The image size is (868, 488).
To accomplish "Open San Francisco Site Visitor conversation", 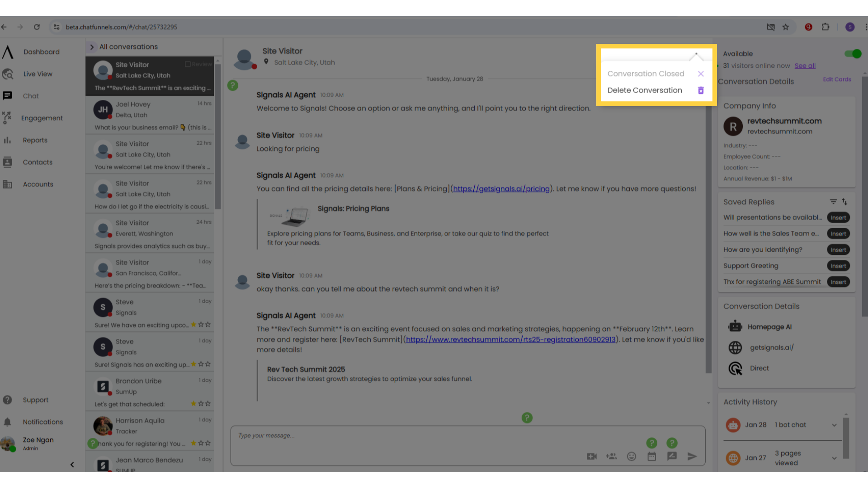I will 150,273.
